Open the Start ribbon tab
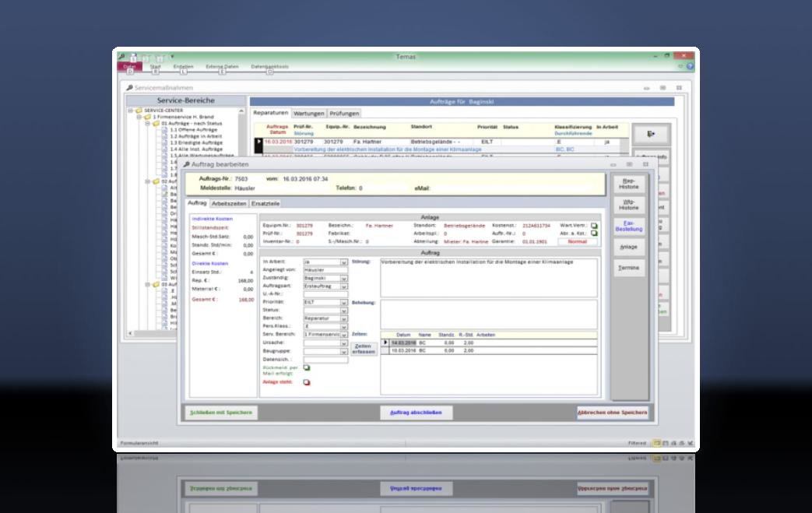 click(x=156, y=67)
